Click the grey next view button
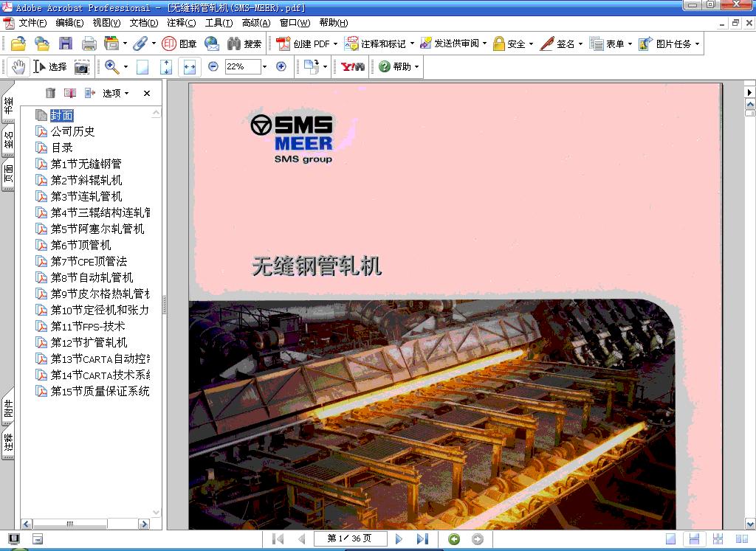This screenshot has width=756, height=551. 478,539
